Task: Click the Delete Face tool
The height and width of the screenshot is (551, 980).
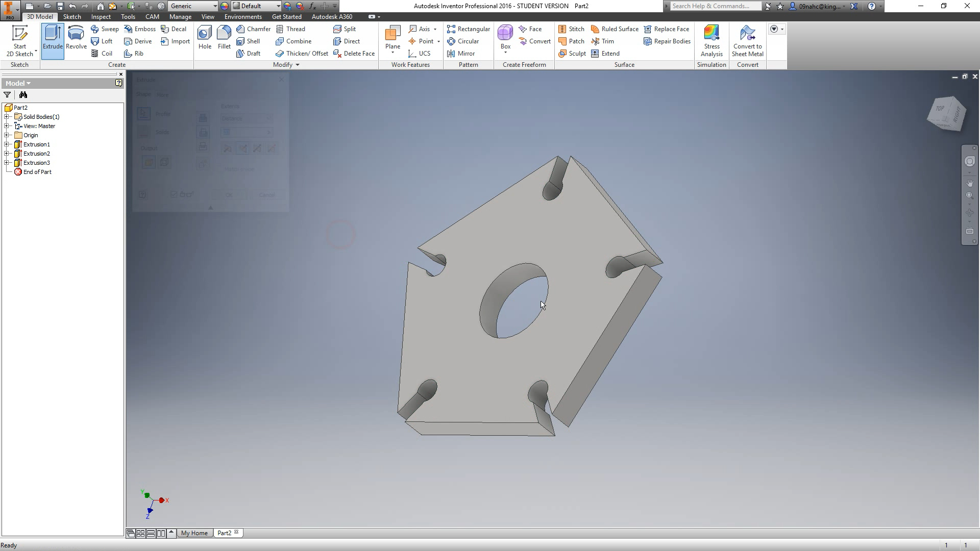Action: click(354, 54)
